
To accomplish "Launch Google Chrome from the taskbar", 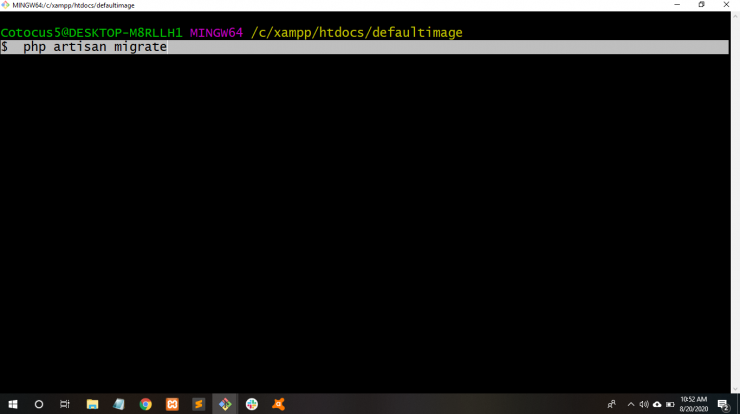I will [x=145, y=404].
